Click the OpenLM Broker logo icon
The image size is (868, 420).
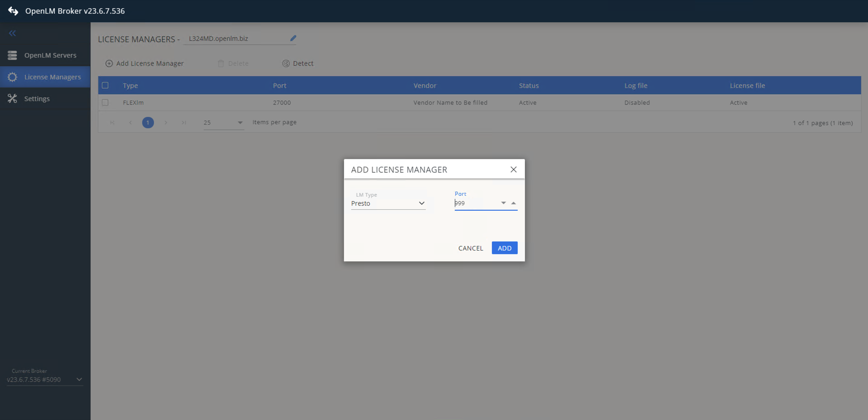tap(13, 11)
